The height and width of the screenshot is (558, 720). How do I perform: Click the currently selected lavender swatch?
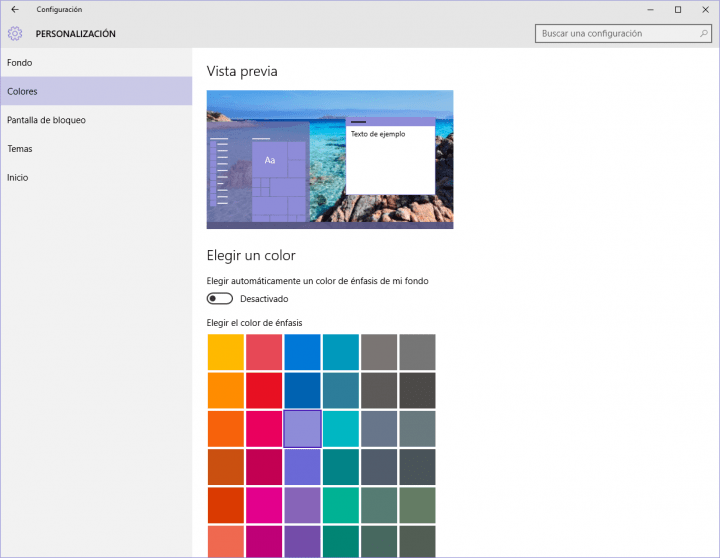tap(302, 429)
